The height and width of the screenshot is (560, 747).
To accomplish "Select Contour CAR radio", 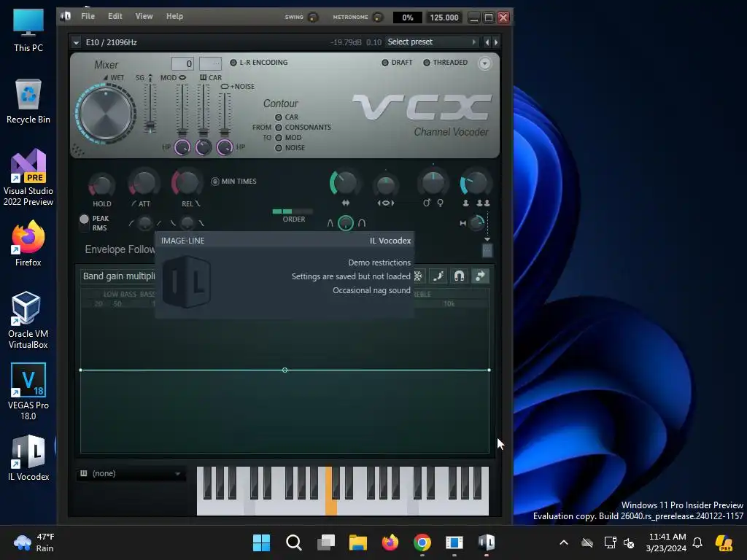I will [278, 117].
